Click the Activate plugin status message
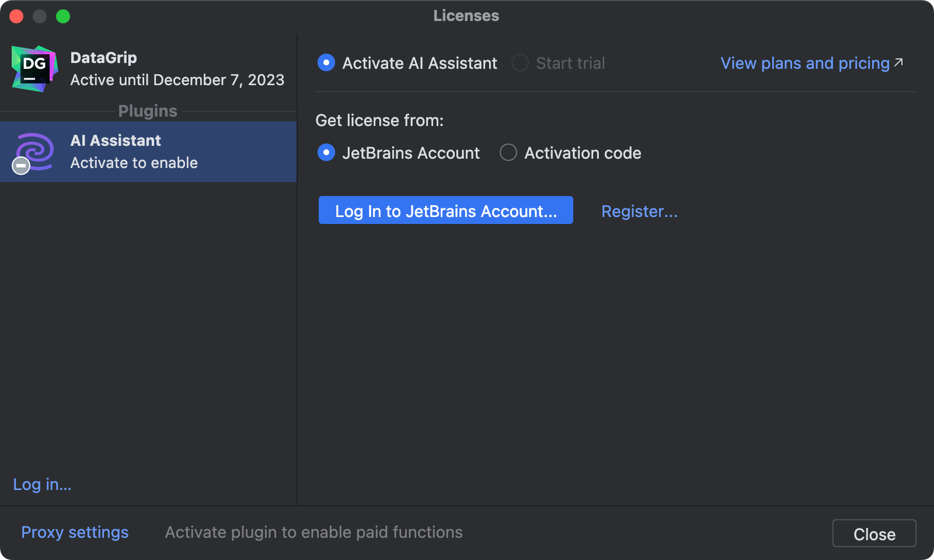This screenshot has width=934, height=560. [x=313, y=531]
